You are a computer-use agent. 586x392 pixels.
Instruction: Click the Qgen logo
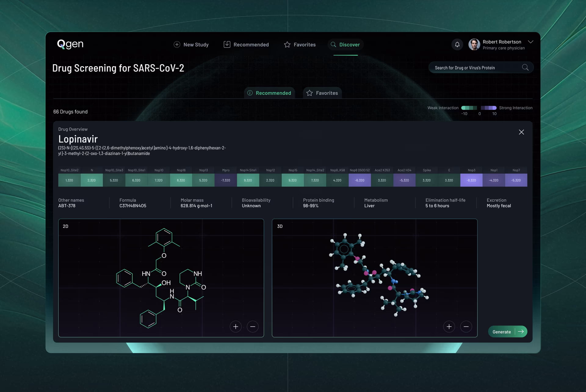click(x=70, y=44)
